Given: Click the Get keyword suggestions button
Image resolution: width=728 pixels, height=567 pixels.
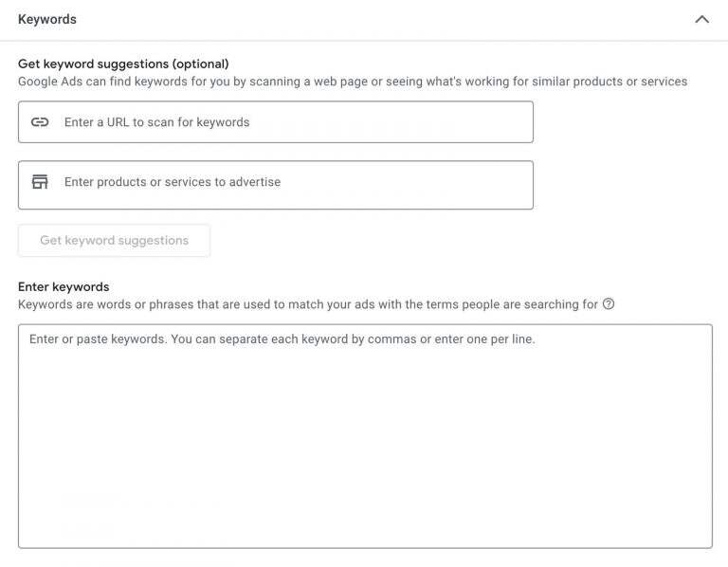Looking at the screenshot, I should click(114, 241).
